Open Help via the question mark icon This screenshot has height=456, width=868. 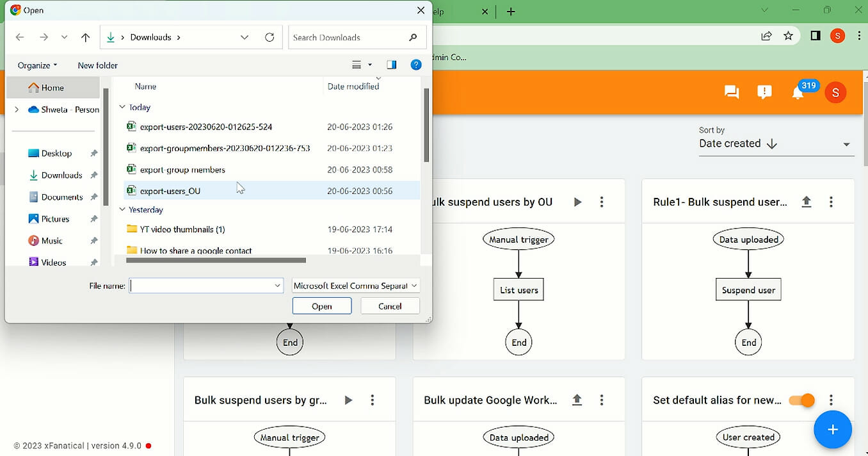tap(416, 65)
